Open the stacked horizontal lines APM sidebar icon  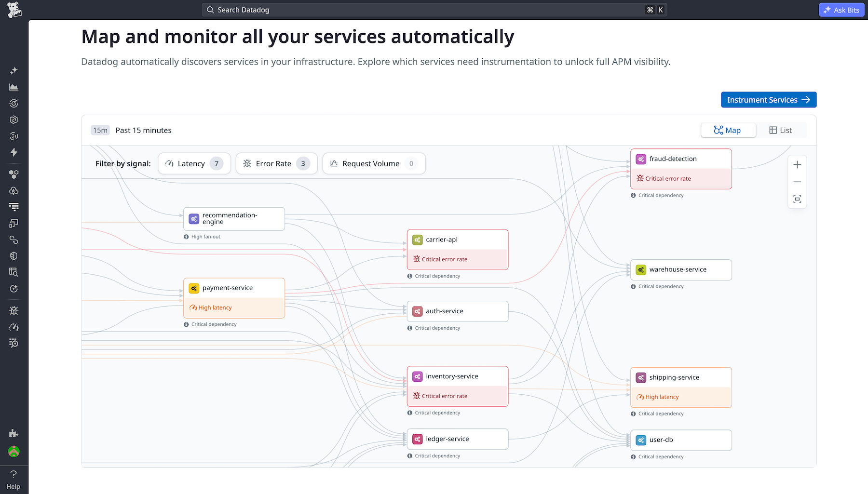(x=14, y=207)
